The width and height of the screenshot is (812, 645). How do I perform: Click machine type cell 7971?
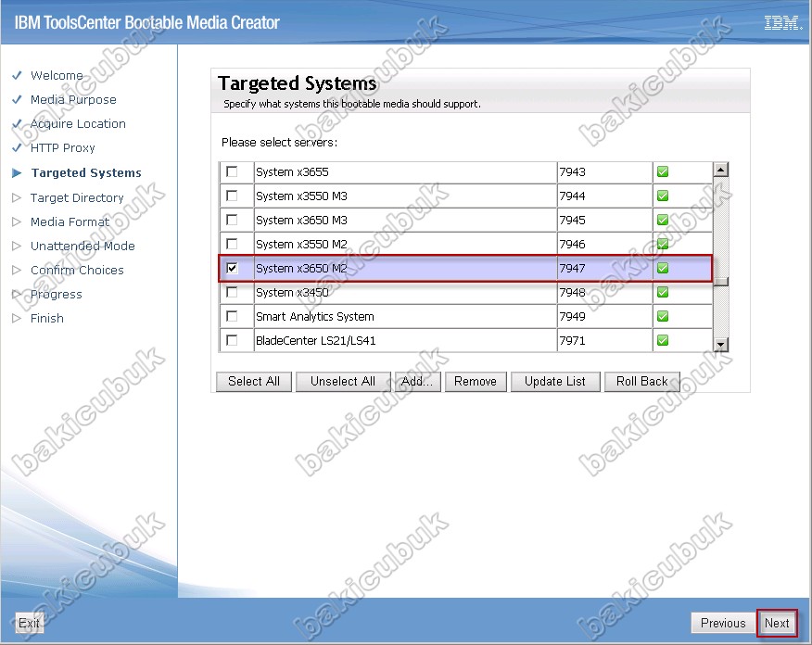pyautogui.click(x=604, y=340)
